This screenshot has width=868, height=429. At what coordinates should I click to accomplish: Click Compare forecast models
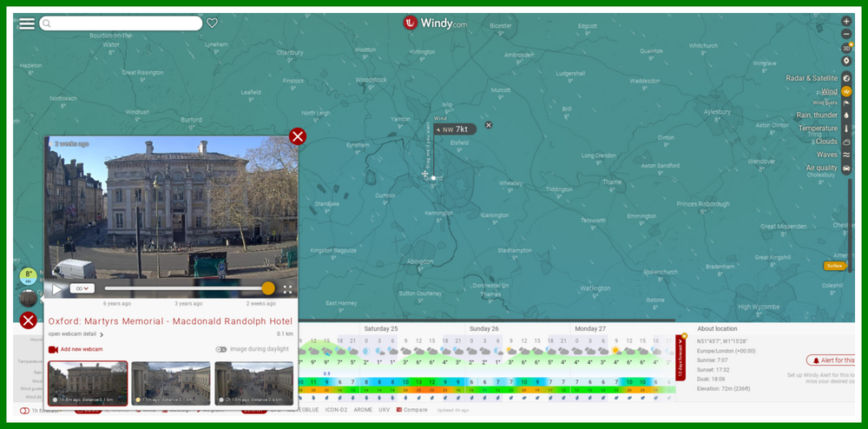[x=411, y=410]
